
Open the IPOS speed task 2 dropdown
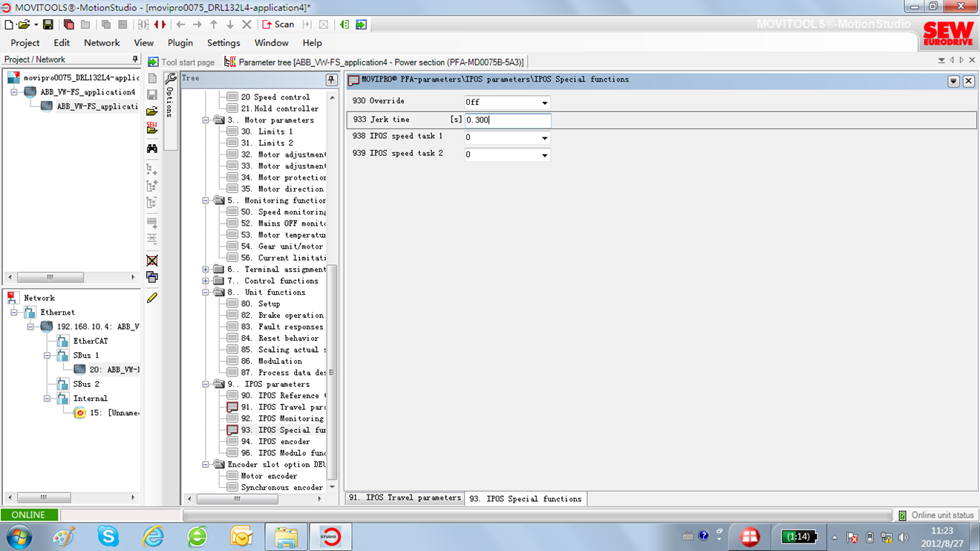544,155
